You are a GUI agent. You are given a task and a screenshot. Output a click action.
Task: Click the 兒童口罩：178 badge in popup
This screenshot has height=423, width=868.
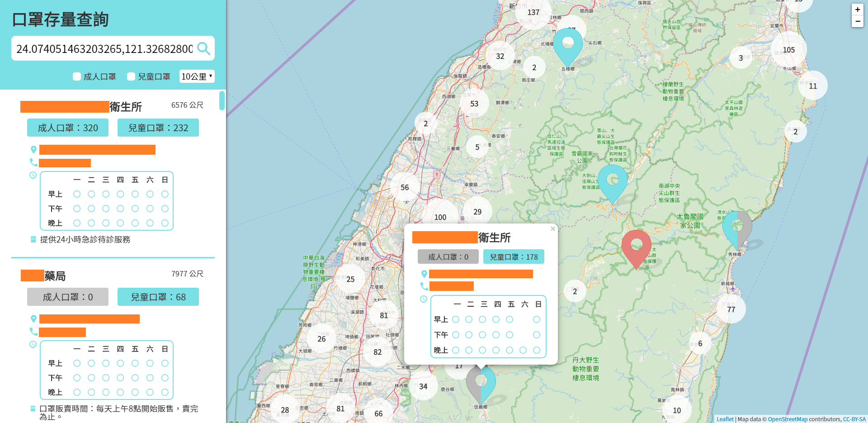coord(514,257)
